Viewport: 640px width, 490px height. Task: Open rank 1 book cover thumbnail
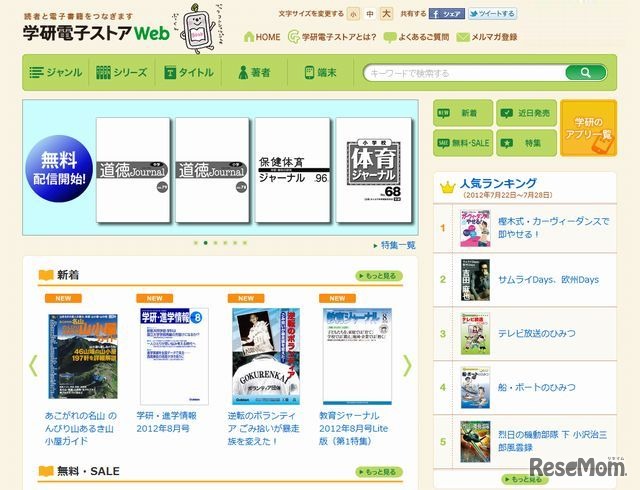(x=475, y=228)
